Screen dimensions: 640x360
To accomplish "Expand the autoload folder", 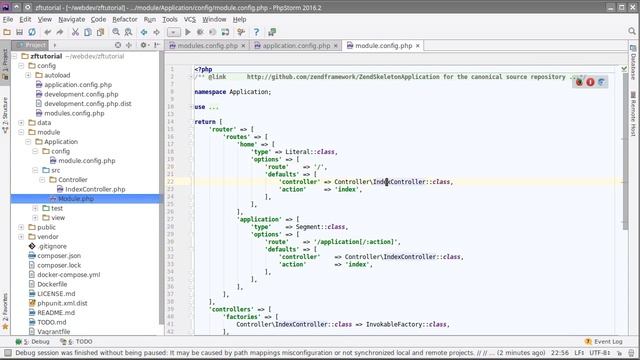I will (x=28, y=75).
